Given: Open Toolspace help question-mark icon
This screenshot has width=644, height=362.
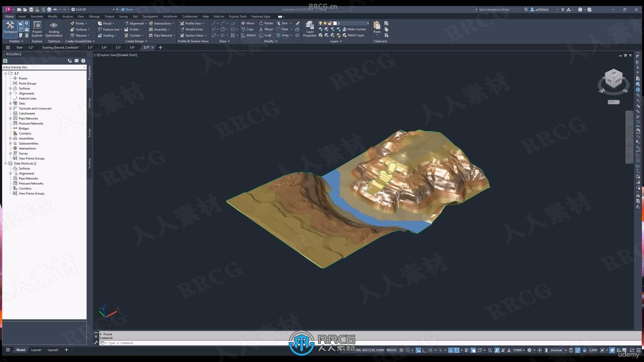Looking at the screenshot, I should click(x=83, y=61).
